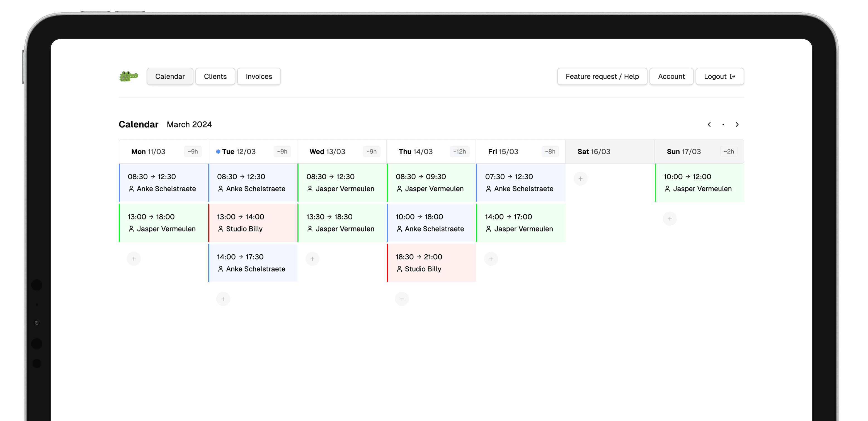
Task: Open the Invoices tab
Action: (259, 76)
